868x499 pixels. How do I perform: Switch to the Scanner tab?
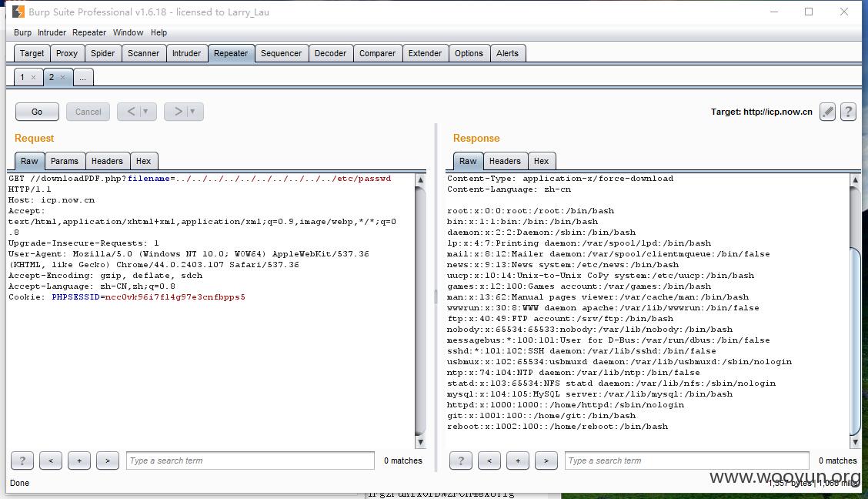point(143,53)
